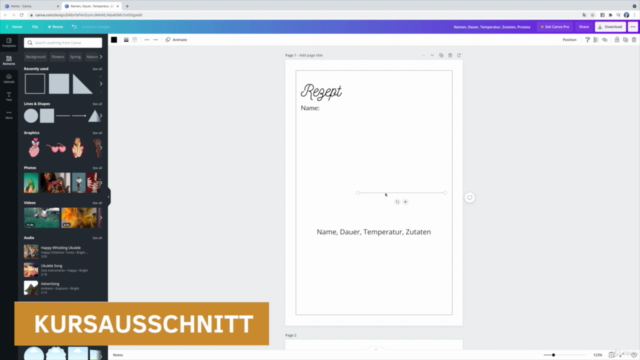Click the design title in the header

tap(492, 27)
